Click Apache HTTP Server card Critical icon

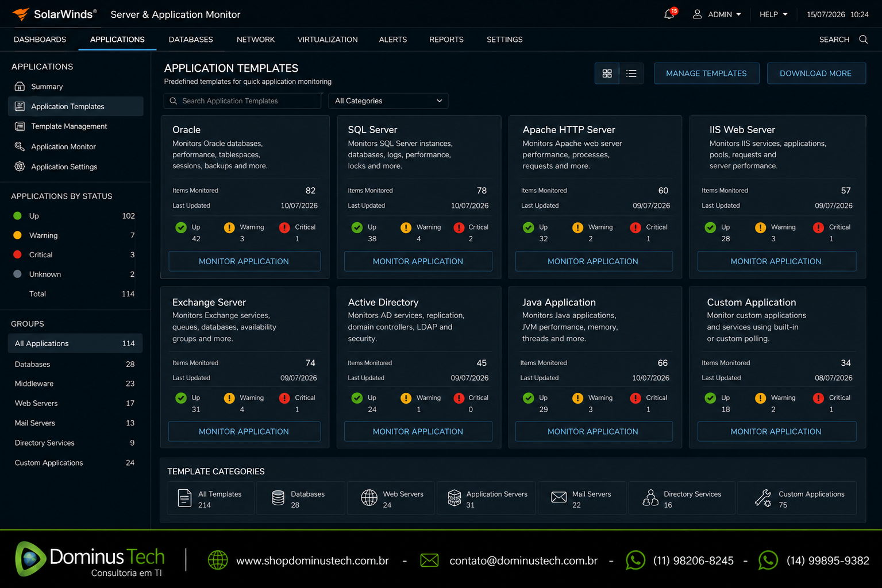[x=635, y=227]
